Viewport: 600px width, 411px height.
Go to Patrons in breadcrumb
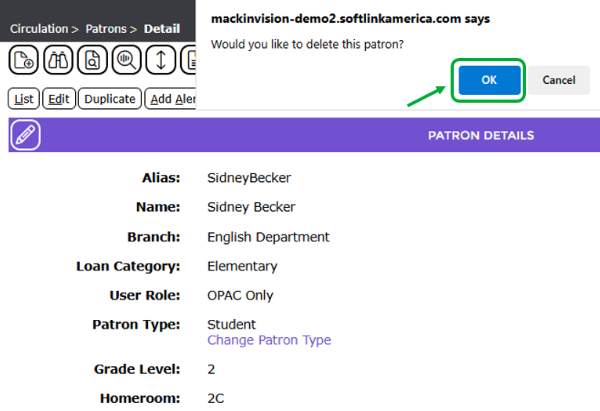click(x=106, y=29)
